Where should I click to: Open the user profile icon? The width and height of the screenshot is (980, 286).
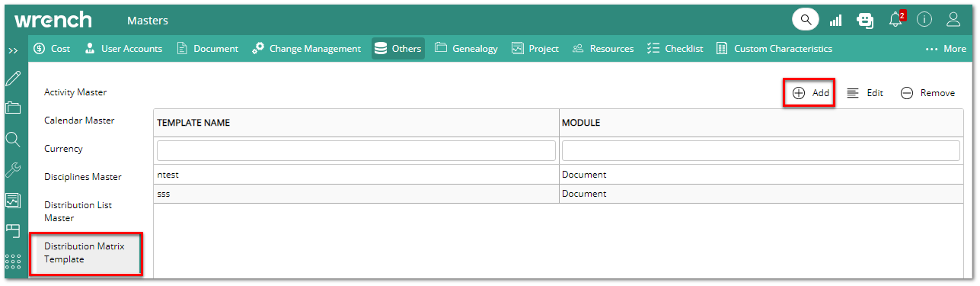click(x=953, y=20)
